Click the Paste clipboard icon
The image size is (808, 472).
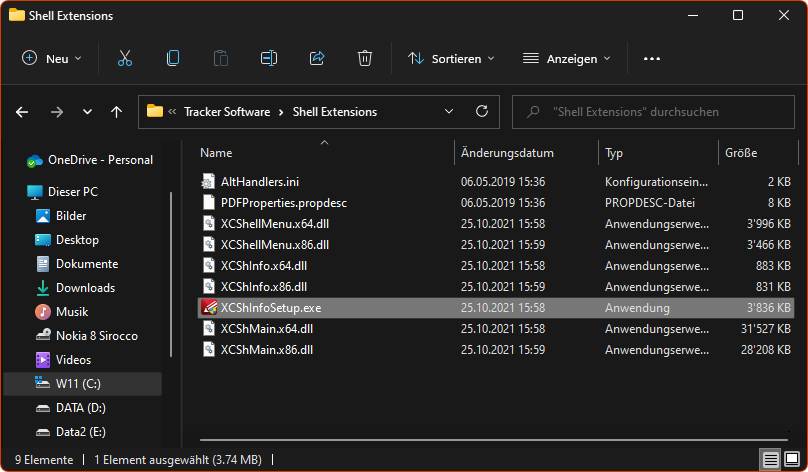coord(221,58)
